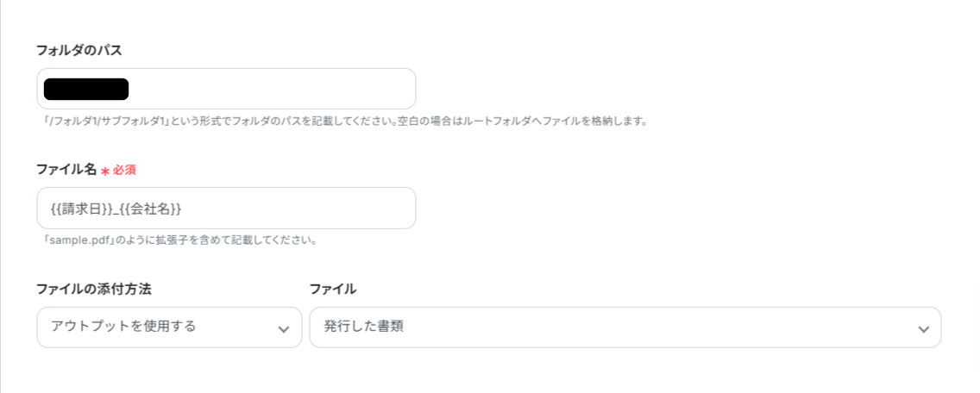Click chevron arrow beside アウトプットを使用する
This screenshot has height=393, width=980.
click(283, 329)
